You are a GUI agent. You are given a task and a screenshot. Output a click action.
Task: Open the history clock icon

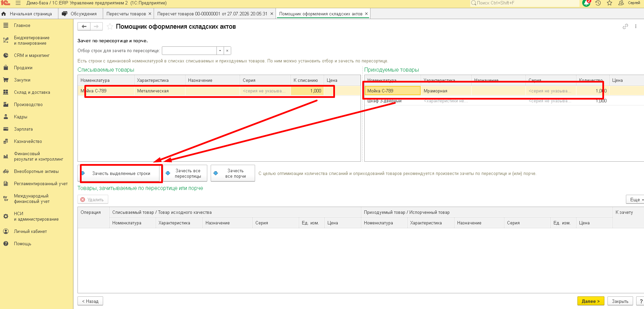tap(598, 3)
